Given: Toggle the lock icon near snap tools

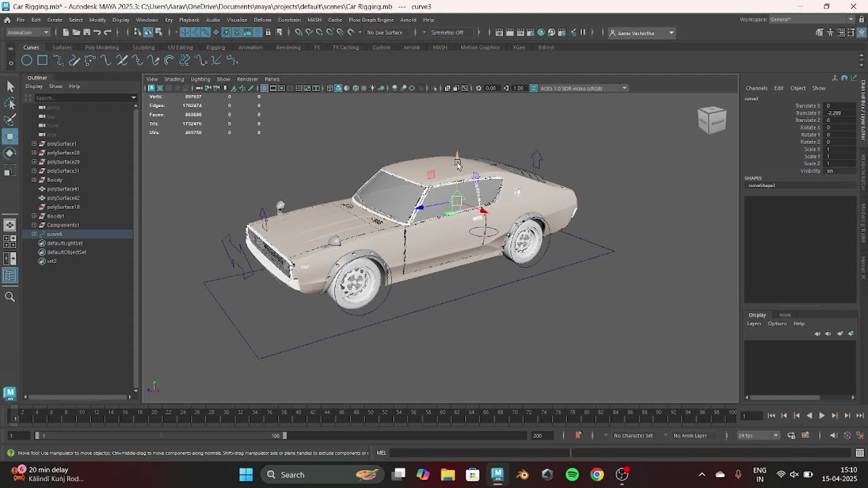Looking at the screenshot, I should [x=269, y=32].
